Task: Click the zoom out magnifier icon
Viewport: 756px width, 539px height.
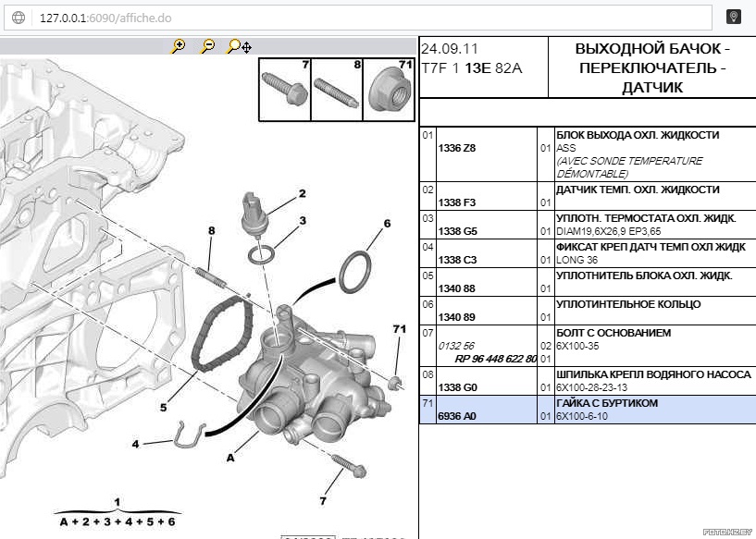Action: coord(208,45)
